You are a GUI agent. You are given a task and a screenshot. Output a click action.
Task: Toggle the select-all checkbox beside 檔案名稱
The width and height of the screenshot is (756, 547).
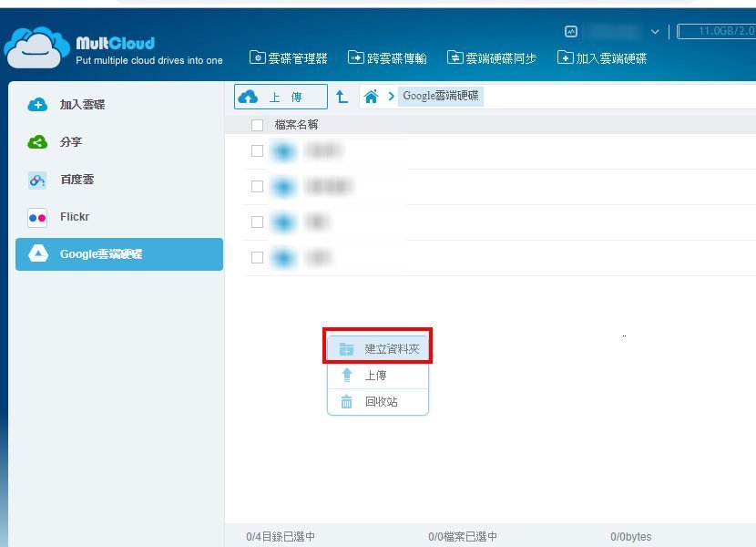257,125
